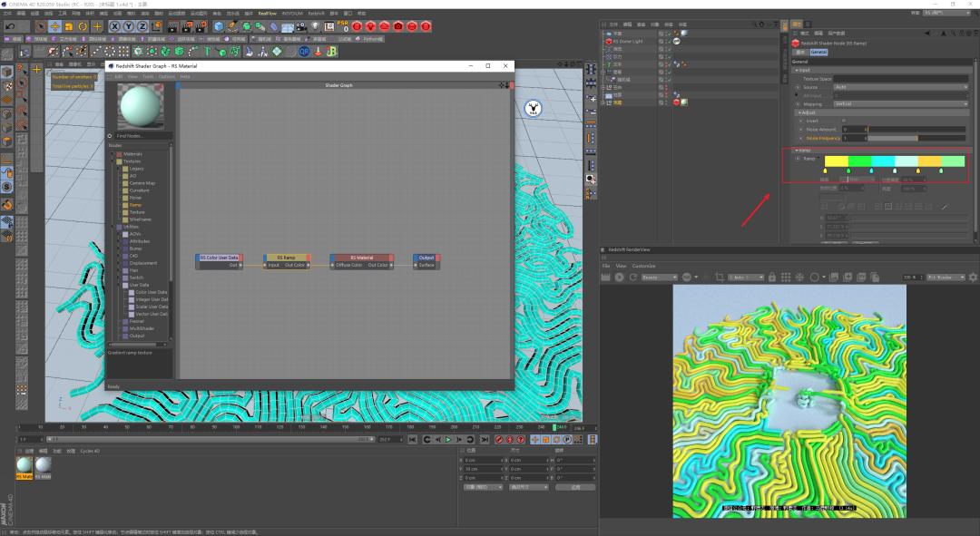This screenshot has height=536, width=980.
Task: Start a render in Redshift RenderView
Action: pos(618,277)
